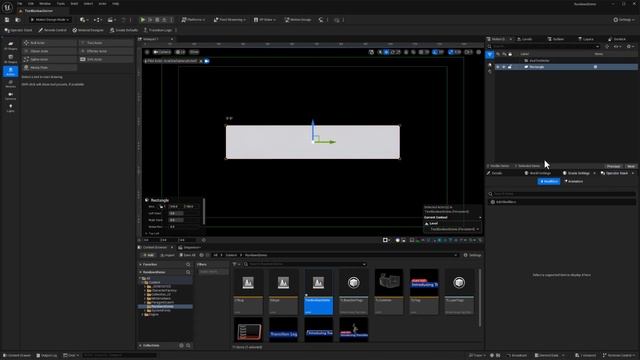Open the Material Designer button
Screen dimensions: 640x360
(x=88, y=30)
